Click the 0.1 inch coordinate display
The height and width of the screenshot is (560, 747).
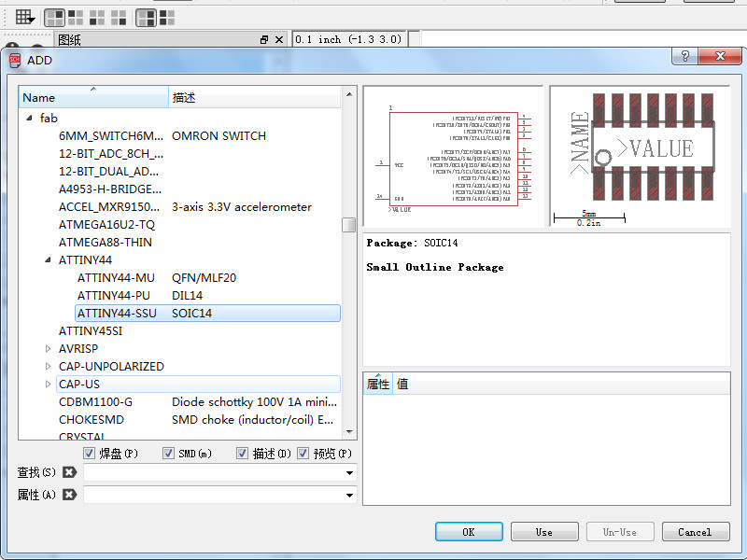click(348, 39)
